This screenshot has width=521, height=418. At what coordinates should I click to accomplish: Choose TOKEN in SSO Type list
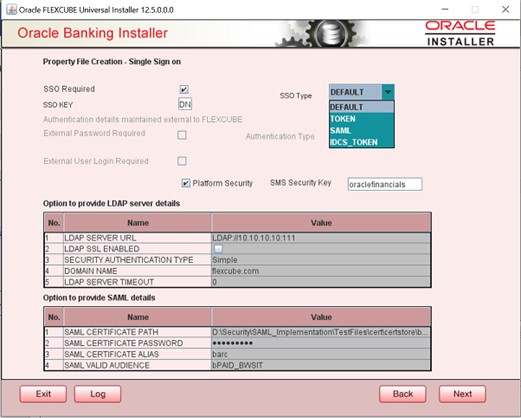coord(362,119)
